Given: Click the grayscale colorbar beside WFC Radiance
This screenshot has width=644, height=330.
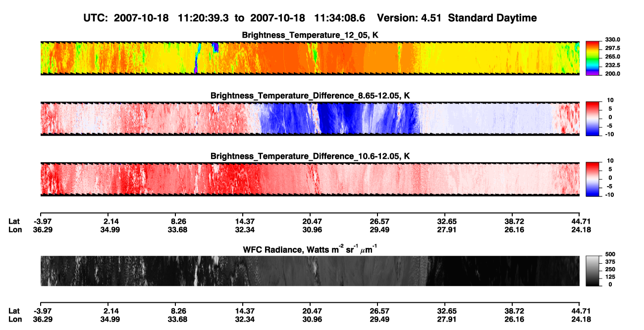Looking at the screenshot, I should pos(592,271).
